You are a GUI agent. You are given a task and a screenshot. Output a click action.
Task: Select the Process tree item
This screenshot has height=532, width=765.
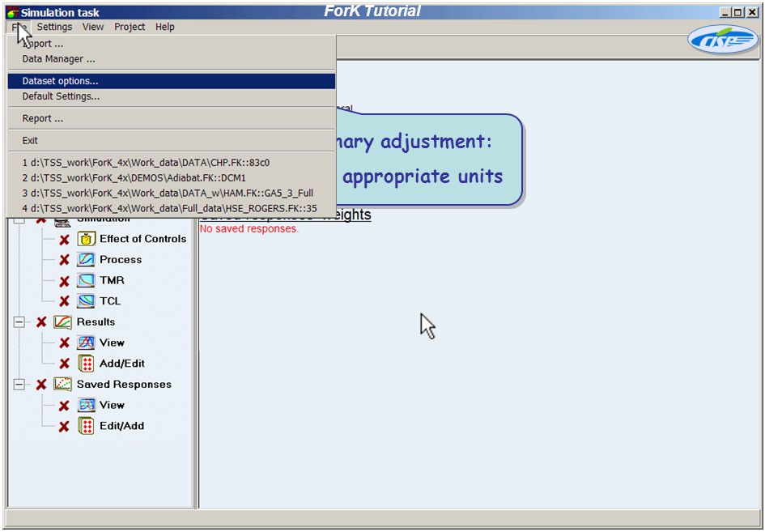tap(121, 260)
